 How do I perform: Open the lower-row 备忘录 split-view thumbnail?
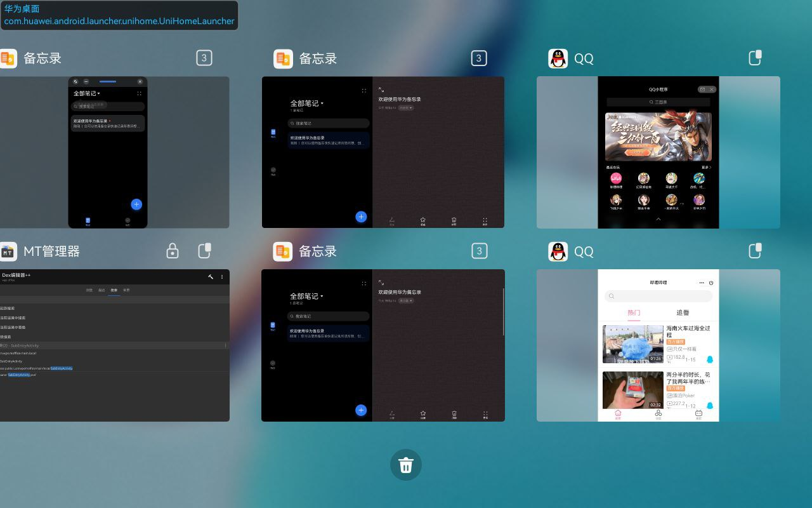pos(383,345)
